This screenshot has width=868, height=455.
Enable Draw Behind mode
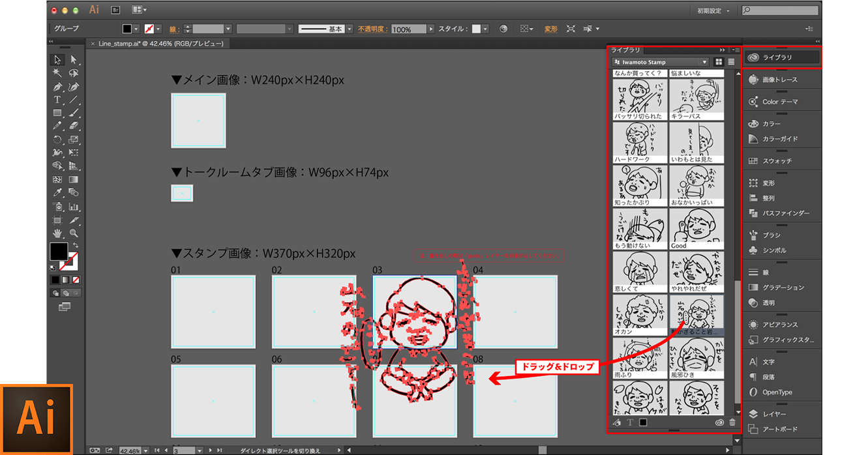click(66, 293)
